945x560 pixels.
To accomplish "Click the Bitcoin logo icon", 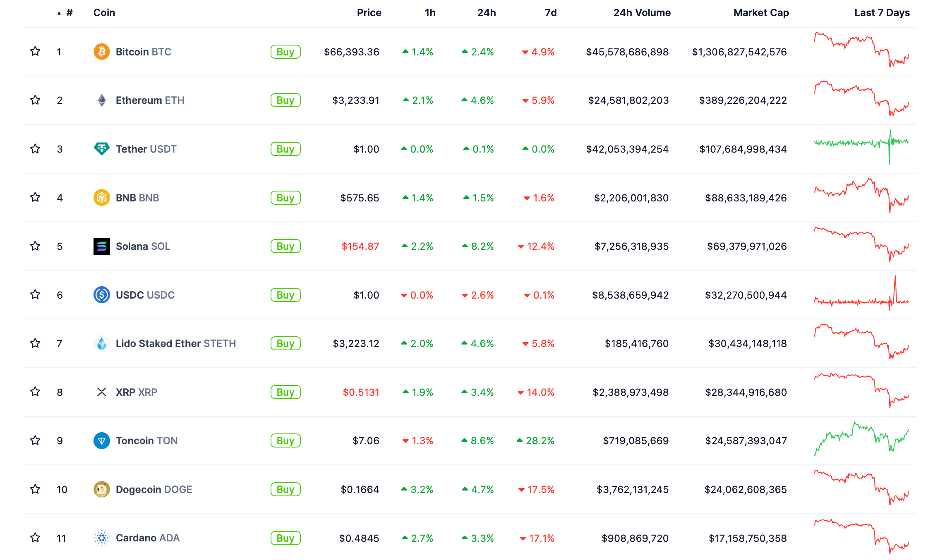I will pos(101,52).
